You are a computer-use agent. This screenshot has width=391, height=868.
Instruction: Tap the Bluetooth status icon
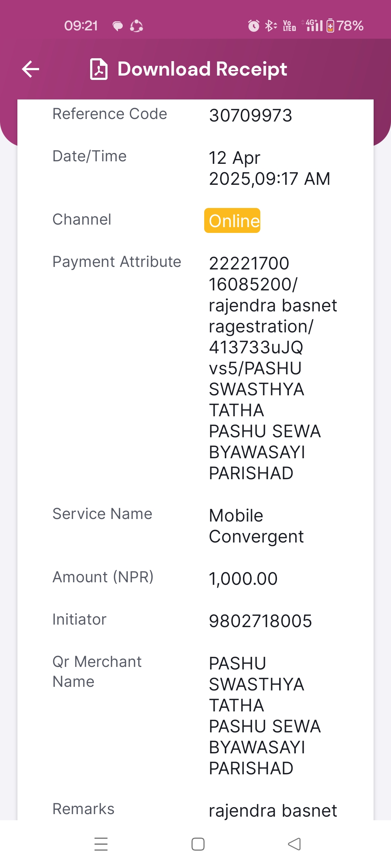coord(270,26)
